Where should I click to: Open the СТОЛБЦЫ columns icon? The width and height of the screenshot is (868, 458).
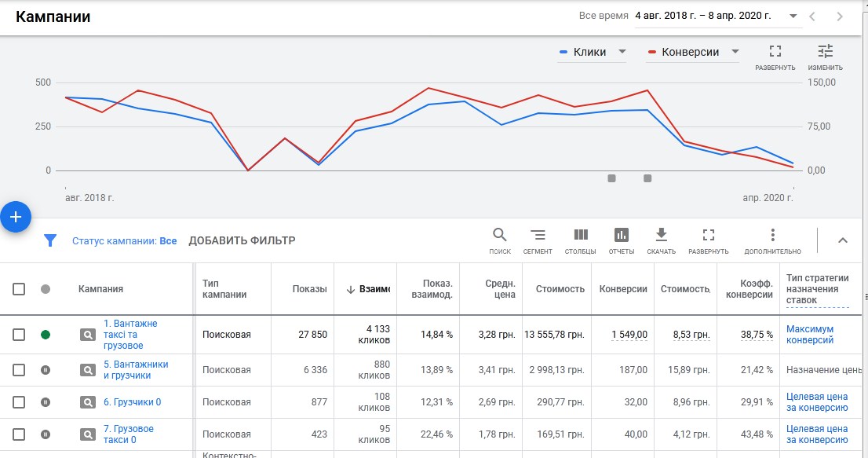pyautogui.click(x=580, y=235)
